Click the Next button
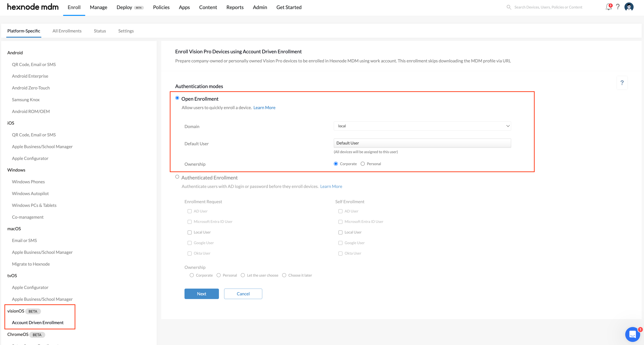The image size is (644, 345). click(202, 294)
